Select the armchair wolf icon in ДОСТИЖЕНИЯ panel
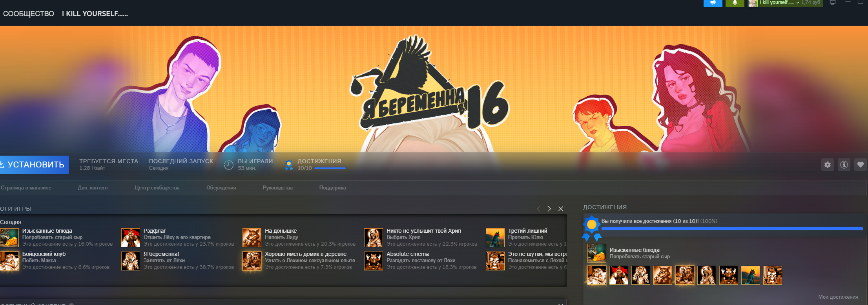The width and height of the screenshot is (868, 305). tap(729, 275)
